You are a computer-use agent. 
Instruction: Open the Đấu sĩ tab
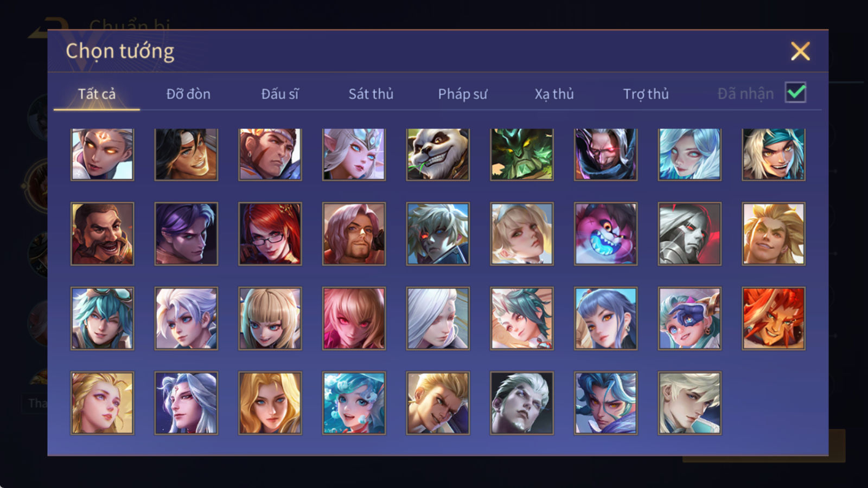point(280,94)
